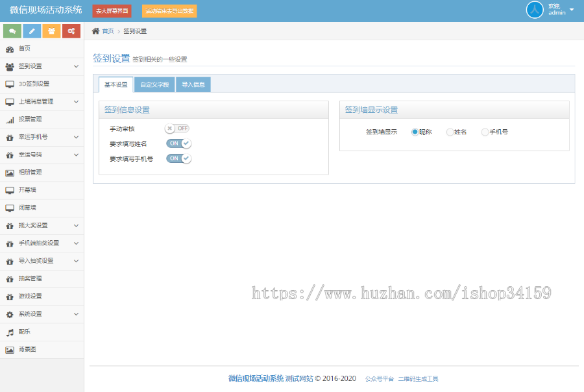Image resolution: width=584 pixels, height=392 pixels.
Task: Open the 抽奖管理 menu item
Action: tap(42, 278)
